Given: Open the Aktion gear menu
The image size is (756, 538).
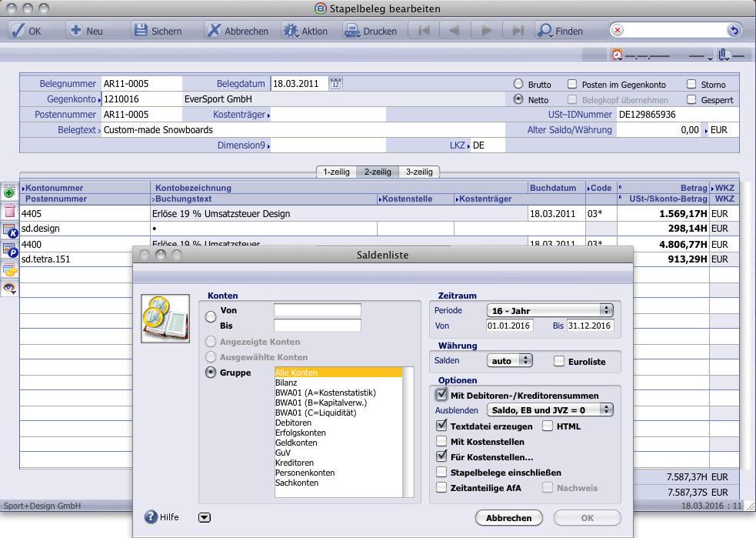Looking at the screenshot, I should point(305,31).
